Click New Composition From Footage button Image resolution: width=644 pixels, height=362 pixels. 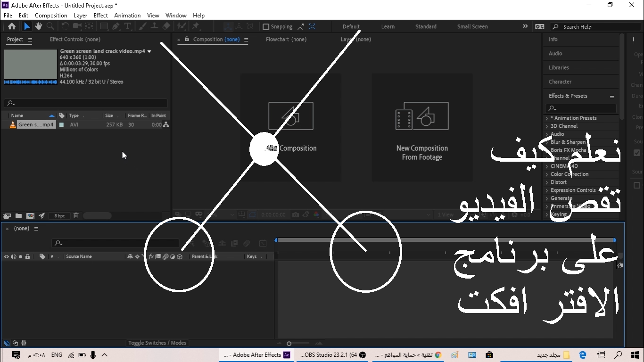(422, 127)
